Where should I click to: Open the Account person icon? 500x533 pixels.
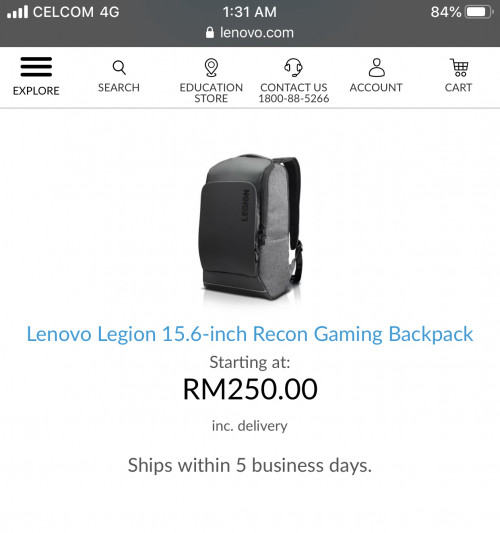[x=376, y=67]
